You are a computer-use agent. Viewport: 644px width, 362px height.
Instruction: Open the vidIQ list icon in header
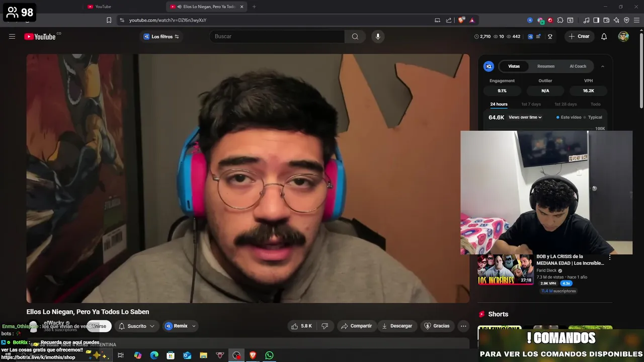click(x=538, y=36)
